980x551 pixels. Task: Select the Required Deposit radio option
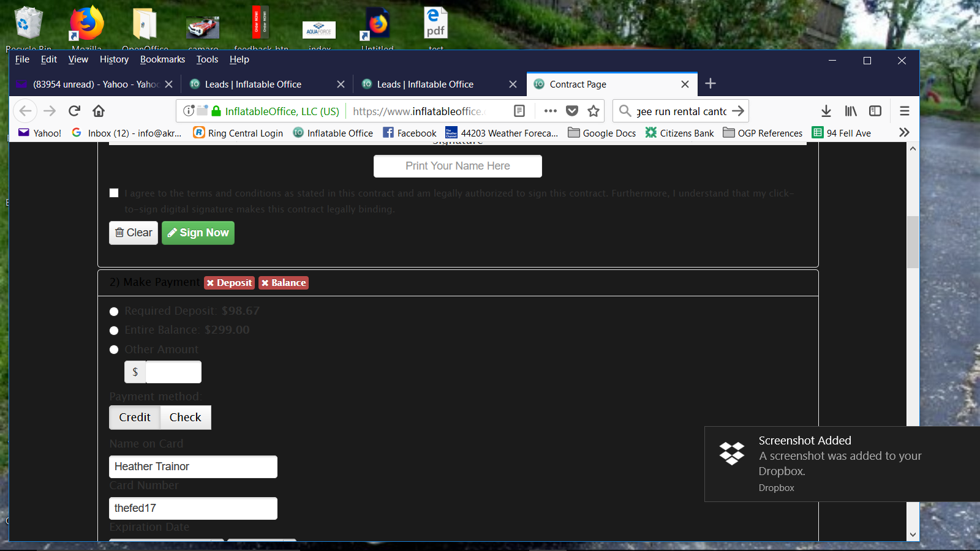coord(114,312)
